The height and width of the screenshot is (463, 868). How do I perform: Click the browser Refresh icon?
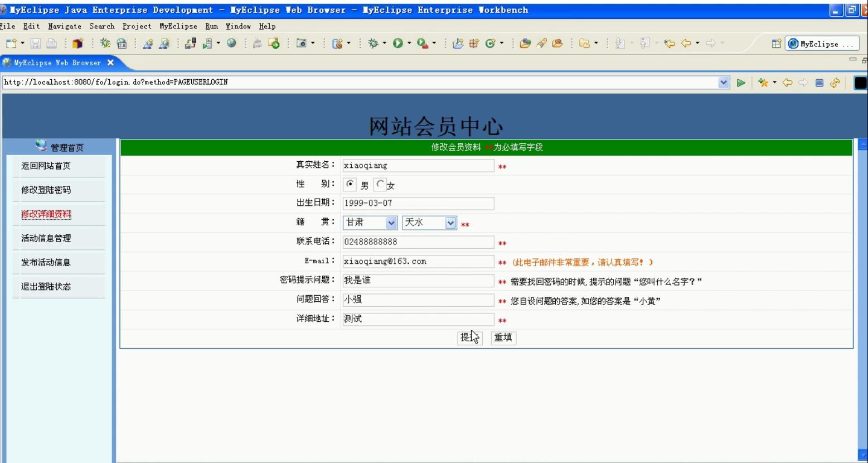(835, 83)
